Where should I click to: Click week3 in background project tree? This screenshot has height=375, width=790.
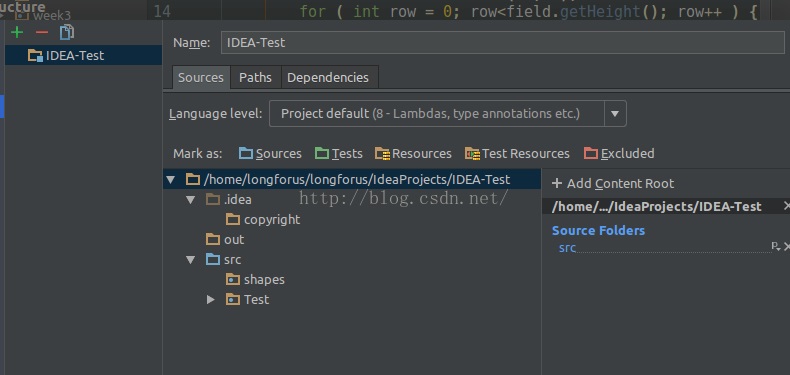pos(52,15)
